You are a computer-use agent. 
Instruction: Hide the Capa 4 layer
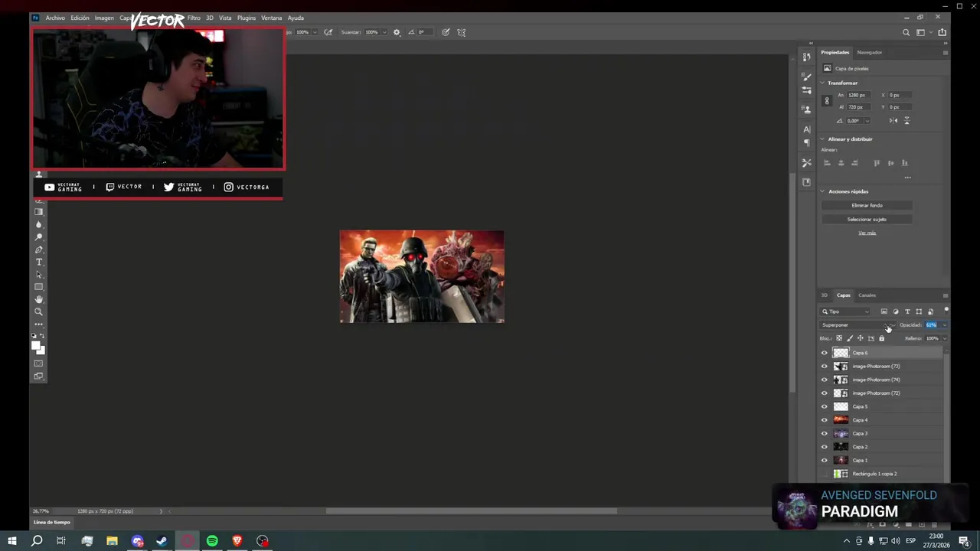pyautogui.click(x=825, y=420)
